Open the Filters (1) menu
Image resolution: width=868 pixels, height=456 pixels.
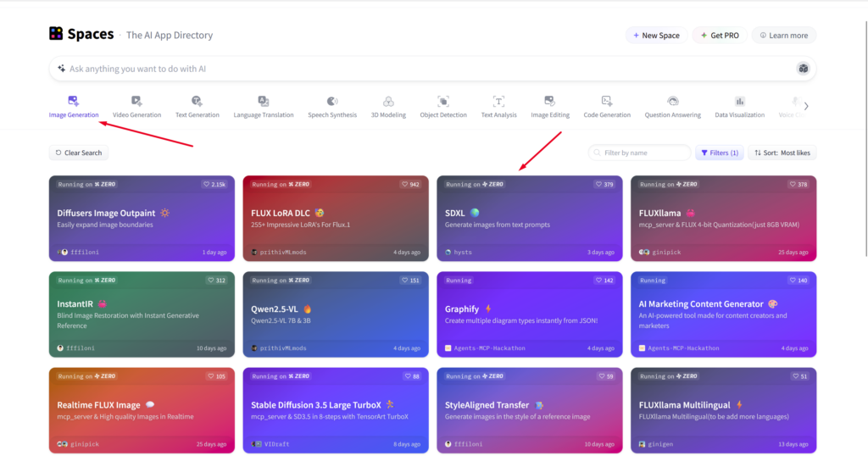pos(719,153)
